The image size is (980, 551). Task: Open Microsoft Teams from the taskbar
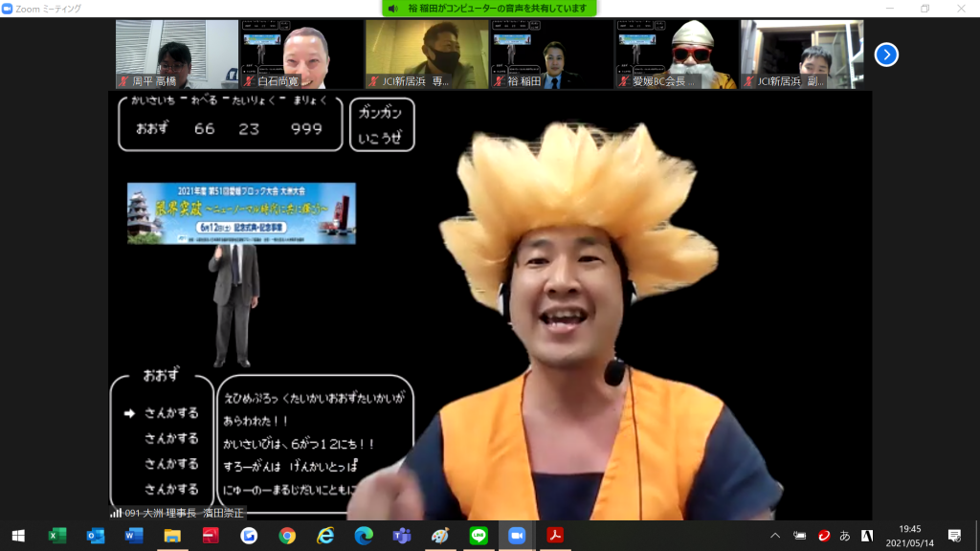point(402,536)
